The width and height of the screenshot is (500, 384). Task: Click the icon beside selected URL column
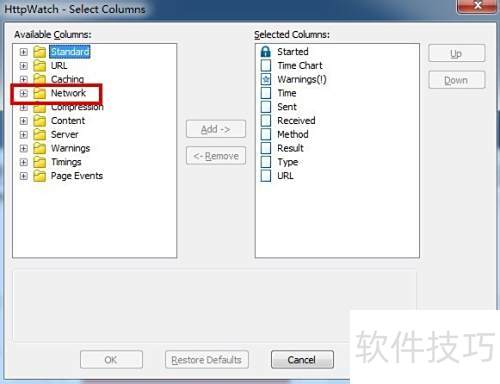(266, 176)
